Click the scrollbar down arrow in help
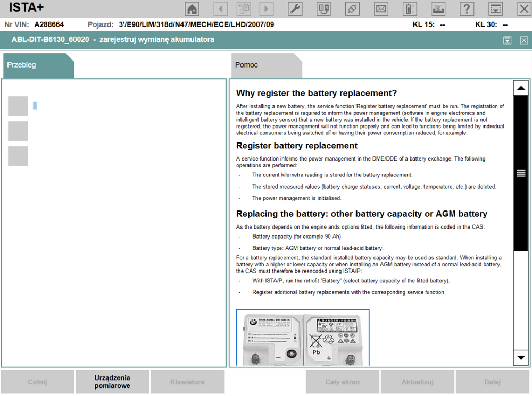This screenshot has width=532, height=396. pos(521,357)
